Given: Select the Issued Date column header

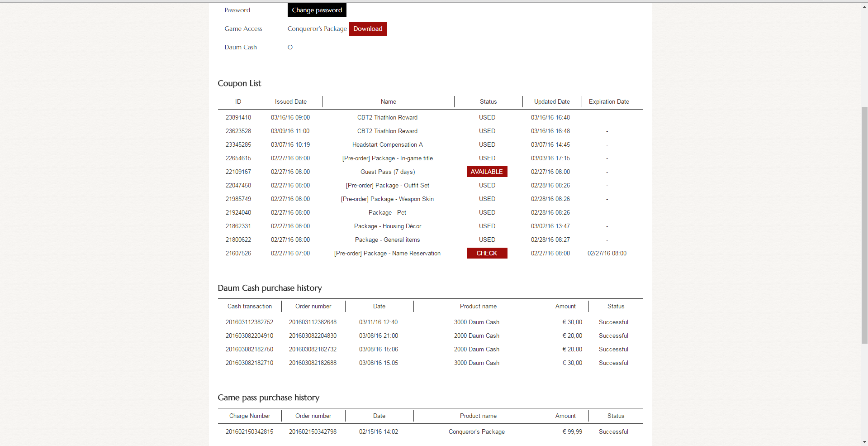Looking at the screenshot, I should coord(291,101).
